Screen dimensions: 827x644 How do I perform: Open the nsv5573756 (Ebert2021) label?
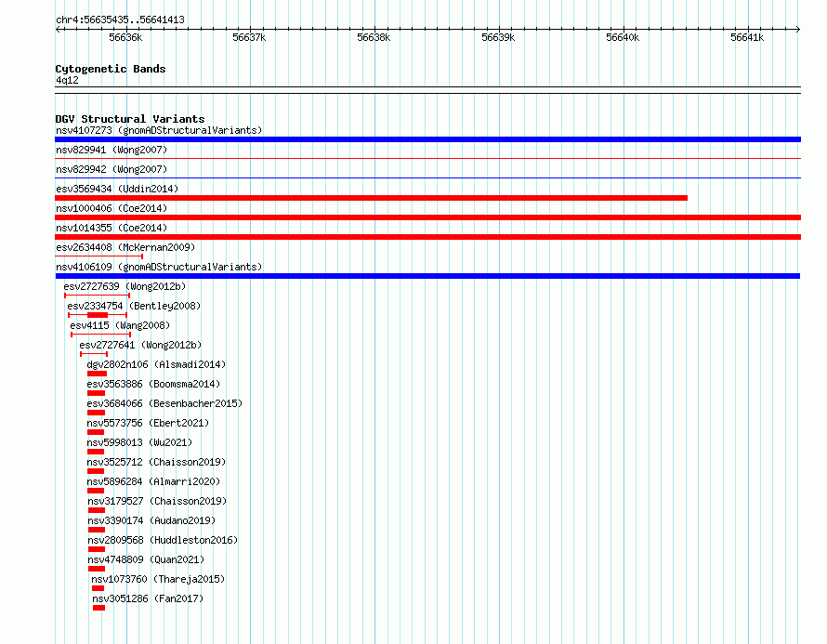(x=148, y=423)
